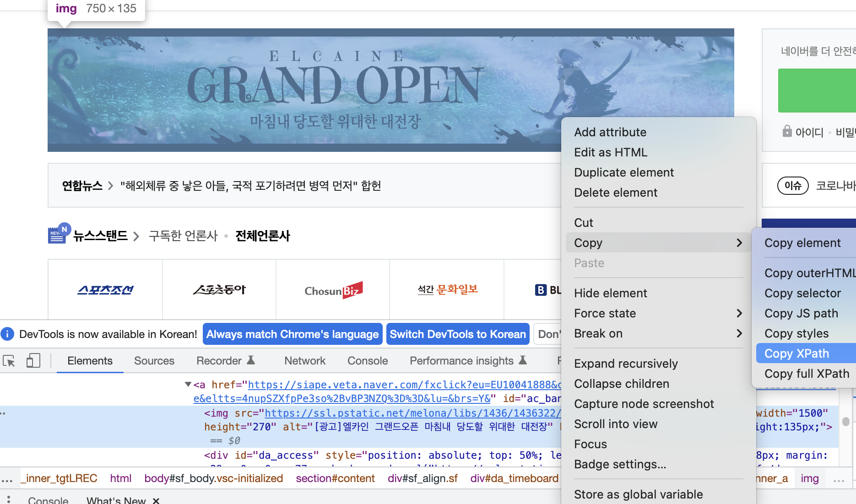
Task: Choose Collapse children
Action: pos(658,383)
